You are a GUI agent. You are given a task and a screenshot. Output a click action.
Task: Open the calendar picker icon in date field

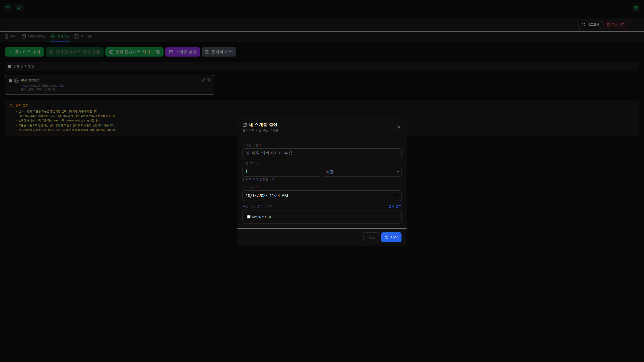click(x=396, y=196)
